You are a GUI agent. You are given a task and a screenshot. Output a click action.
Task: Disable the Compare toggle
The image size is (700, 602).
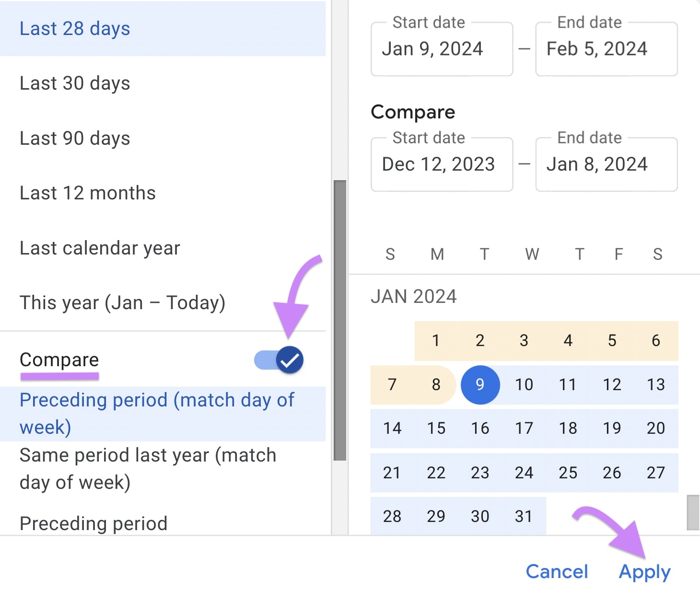278,360
